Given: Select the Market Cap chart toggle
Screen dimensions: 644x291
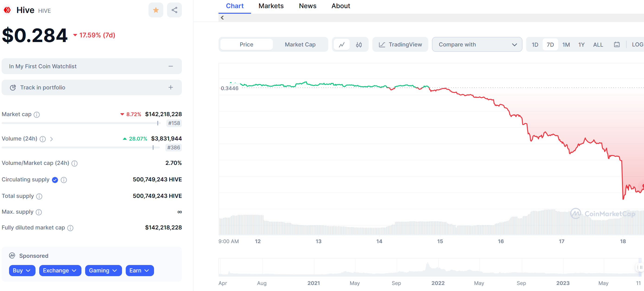Looking at the screenshot, I should (300, 45).
